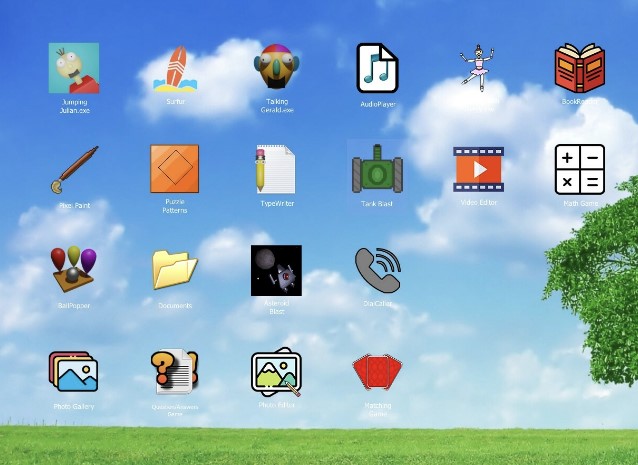This screenshot has height=465, width=638.
Task: Open the Documents folder
Action: click(x=175, y=270)
